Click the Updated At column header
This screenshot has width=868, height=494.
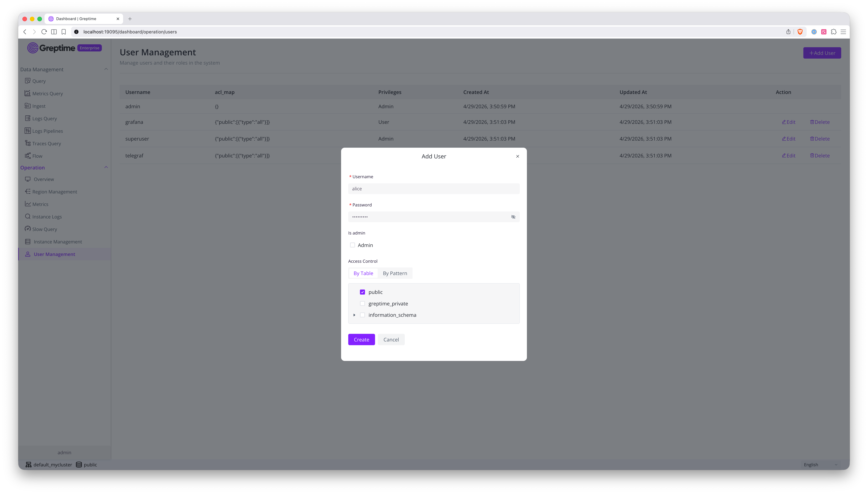pos(633,92)
